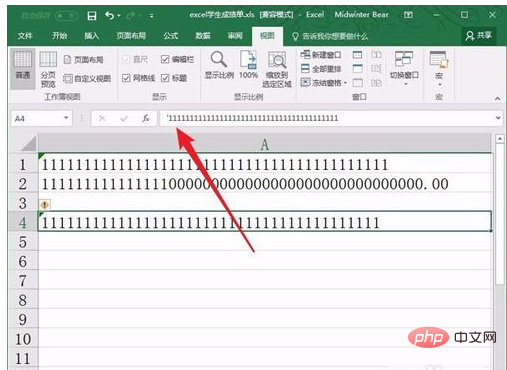
Task: Click the formula bar Enter checkmark icon
Action: point(124,118)
